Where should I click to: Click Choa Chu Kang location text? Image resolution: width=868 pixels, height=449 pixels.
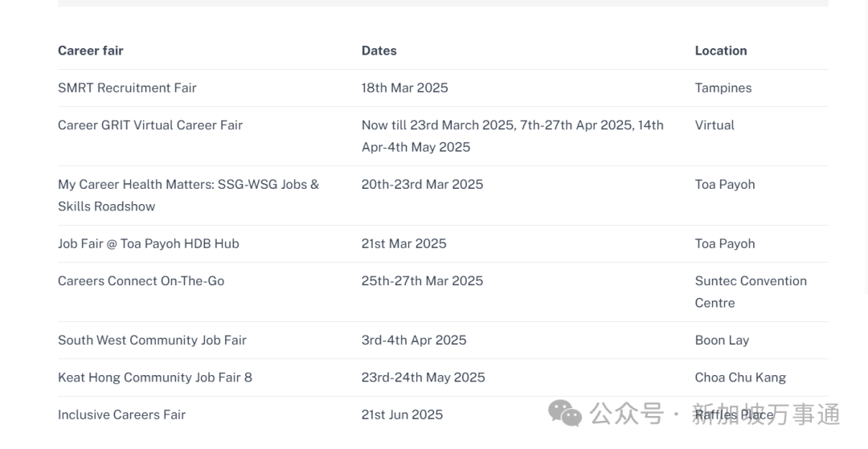click(x=740, y=378)
